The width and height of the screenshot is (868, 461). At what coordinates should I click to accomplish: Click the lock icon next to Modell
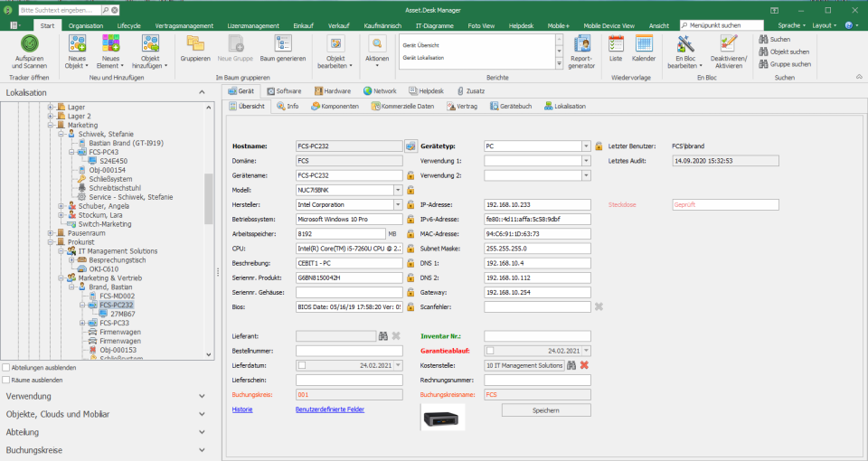click(410, 190)
